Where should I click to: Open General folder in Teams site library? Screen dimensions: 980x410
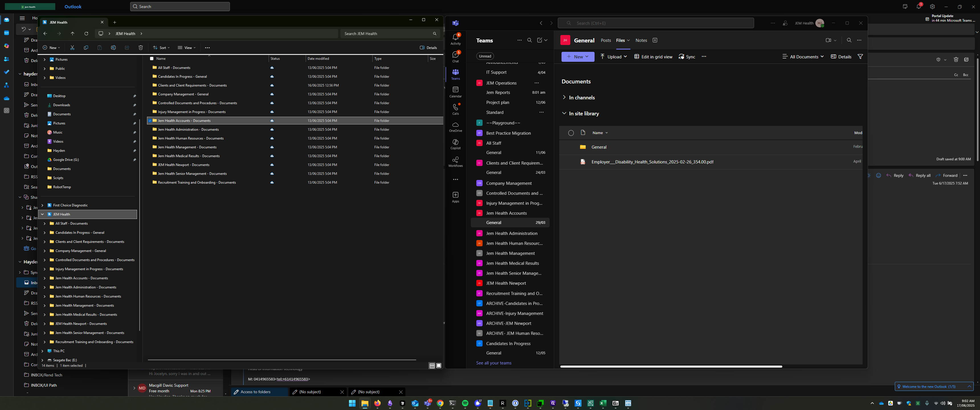[599, 147]
